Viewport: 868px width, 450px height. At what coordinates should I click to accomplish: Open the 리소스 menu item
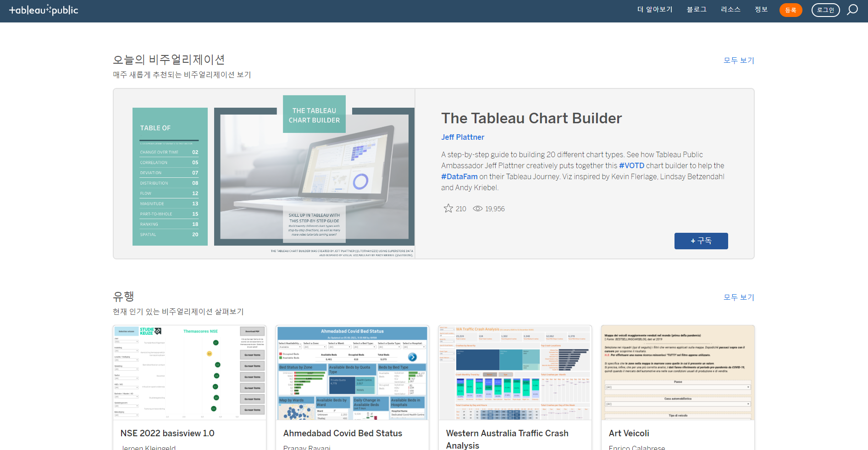click(x=730, y=10)
